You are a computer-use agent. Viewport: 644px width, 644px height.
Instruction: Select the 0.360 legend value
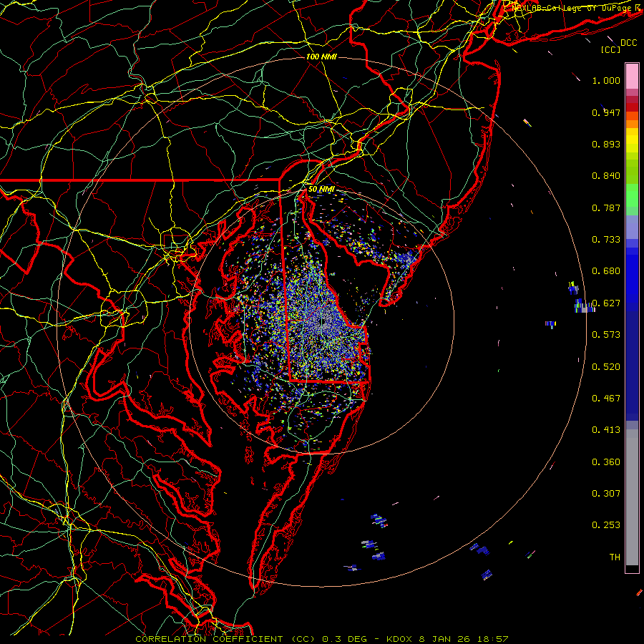pos(606,462)
